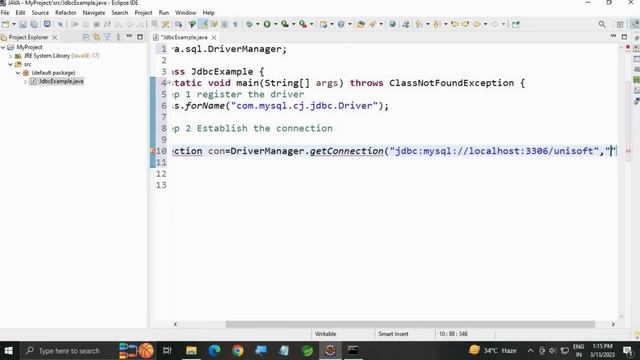Open the File menu
Image resolution: width=640 pixels, height=360 pixels.
tap(5, 13)
